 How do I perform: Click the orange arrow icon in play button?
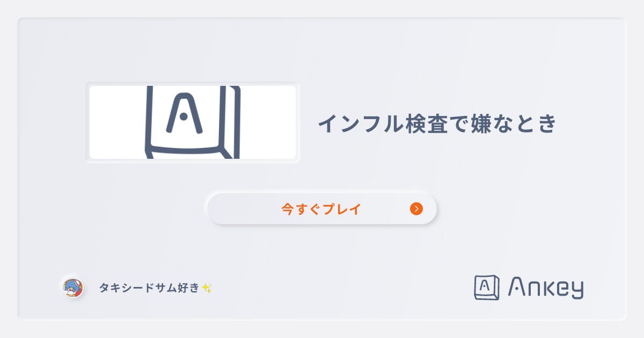tap(416, 209)
